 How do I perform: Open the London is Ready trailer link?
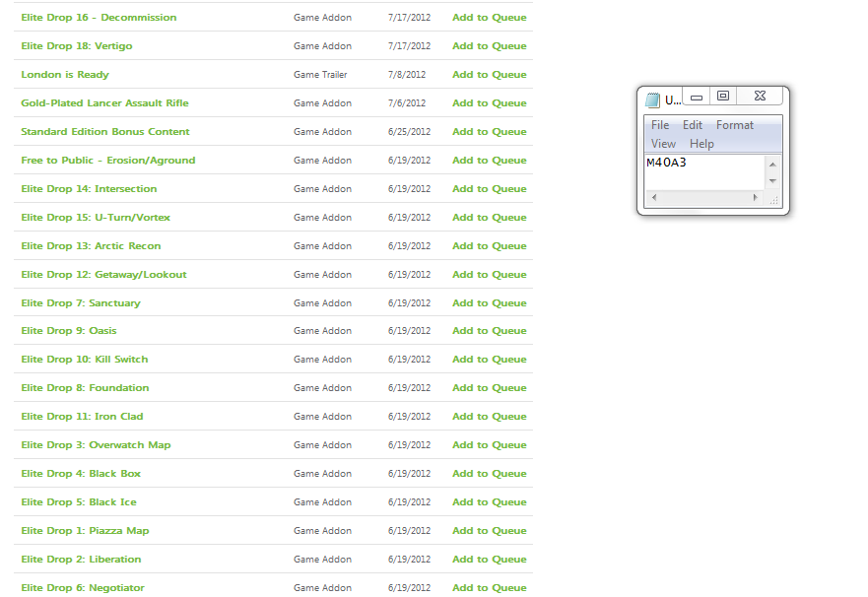65,75
